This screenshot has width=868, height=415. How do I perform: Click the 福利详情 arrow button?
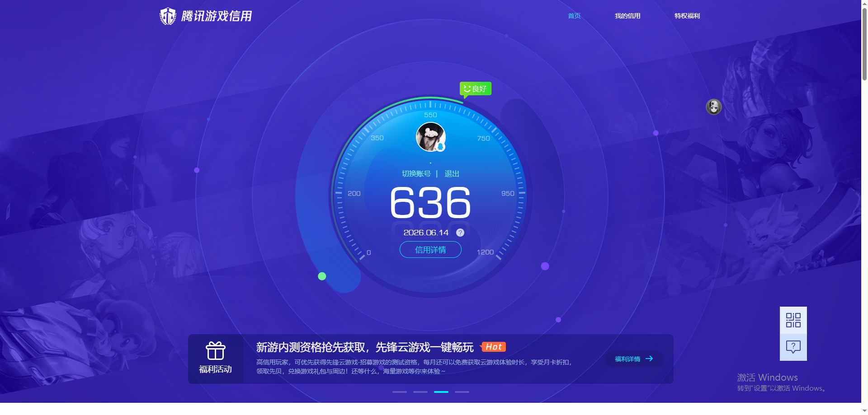[634, 359]
